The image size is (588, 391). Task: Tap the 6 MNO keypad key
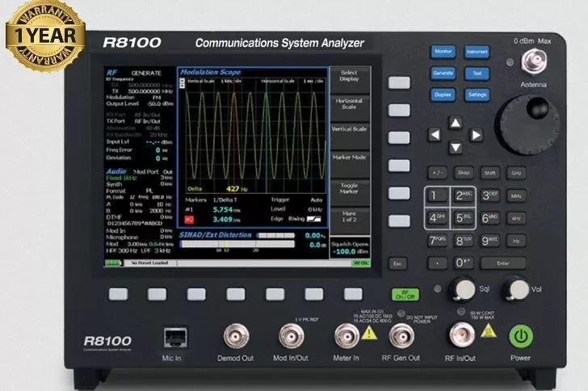[489, 218]
